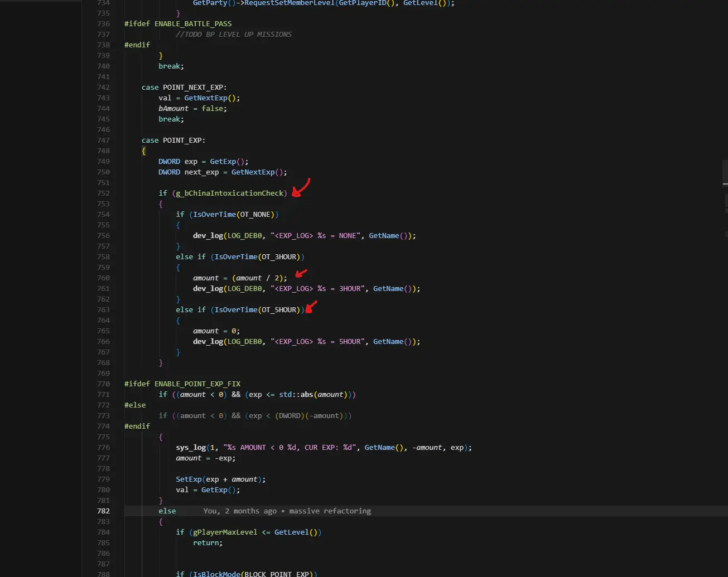Image resolution: width=728 pixels, height=577 pixels.
Task: Click line number 770 in the gutter
Action: (x=103, y=384)
